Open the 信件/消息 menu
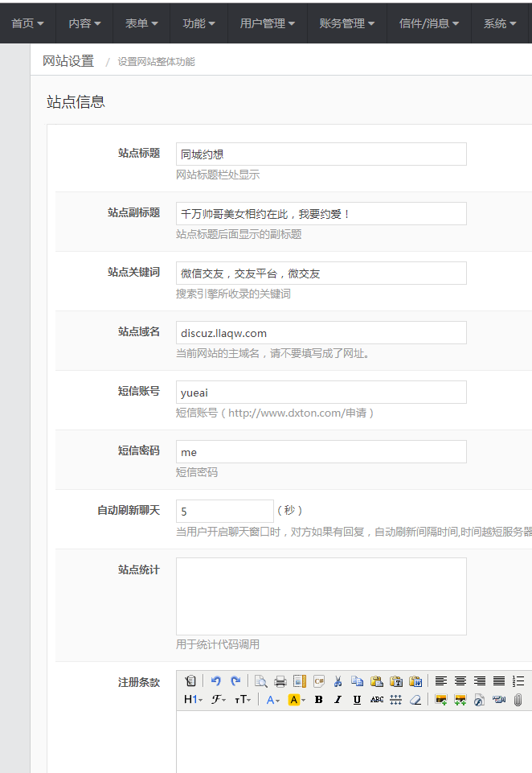 [x=430, y=23]
